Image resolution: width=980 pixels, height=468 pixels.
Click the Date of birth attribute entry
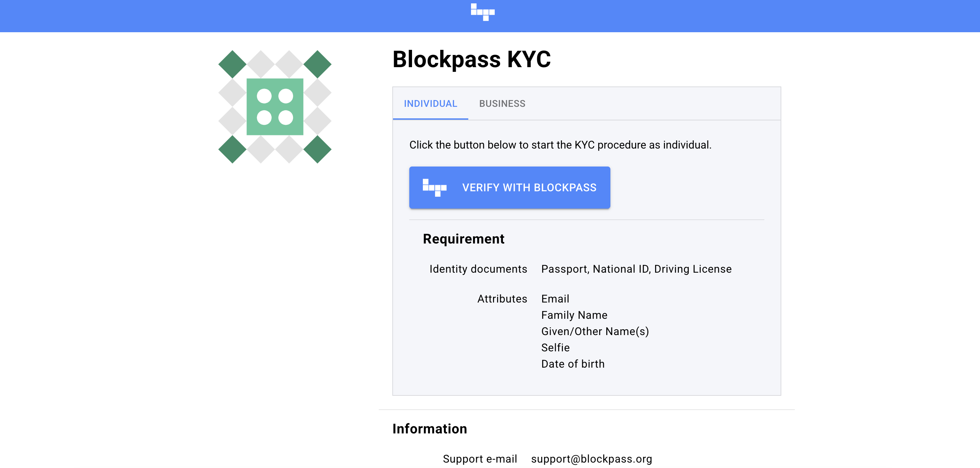(x=572, y=364)
